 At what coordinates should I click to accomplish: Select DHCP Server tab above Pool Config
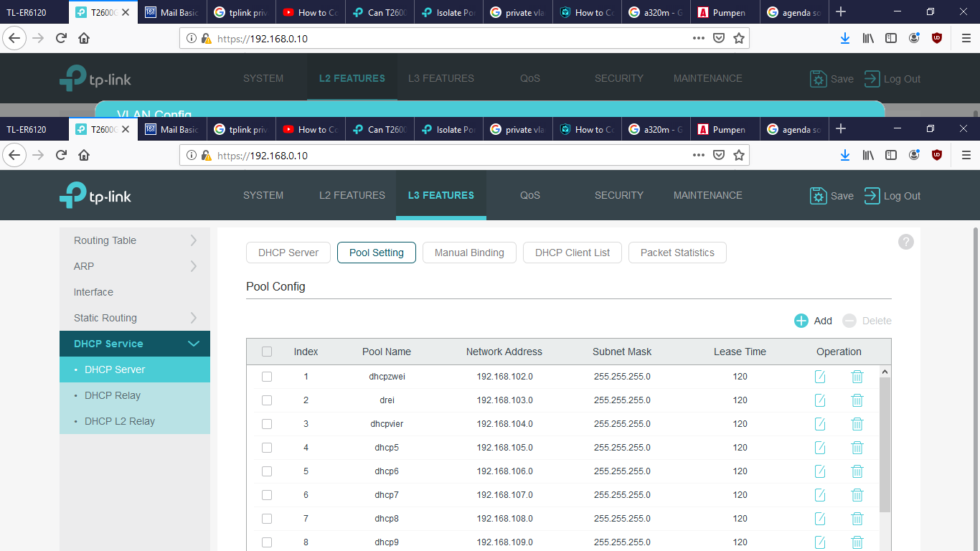pos(288,253)
